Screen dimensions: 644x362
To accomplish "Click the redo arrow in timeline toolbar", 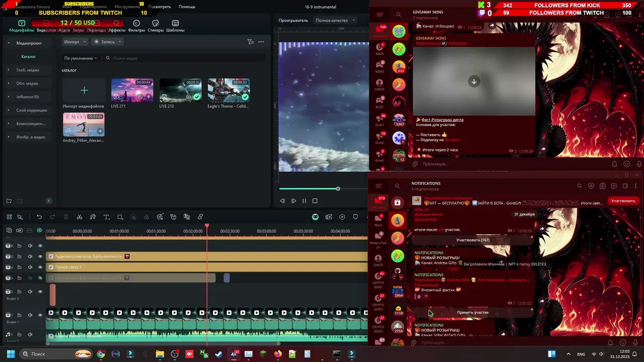I will (52, 217).
